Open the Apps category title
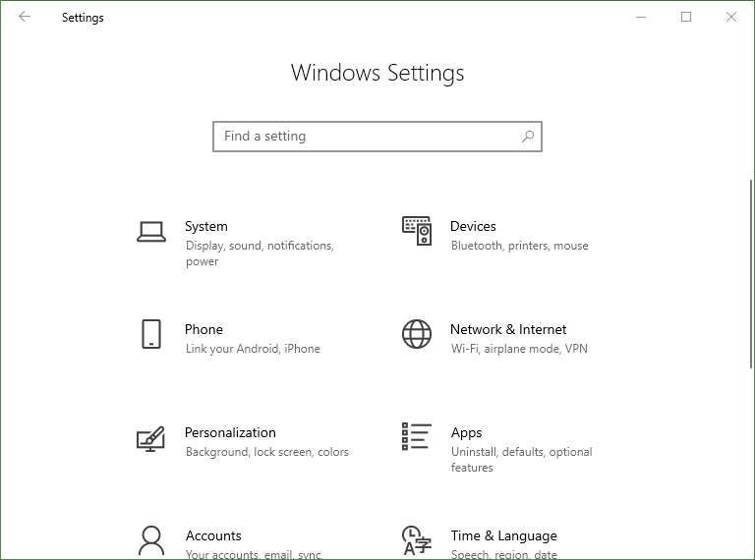Screen dimensions: 755x560 [466, 432]
